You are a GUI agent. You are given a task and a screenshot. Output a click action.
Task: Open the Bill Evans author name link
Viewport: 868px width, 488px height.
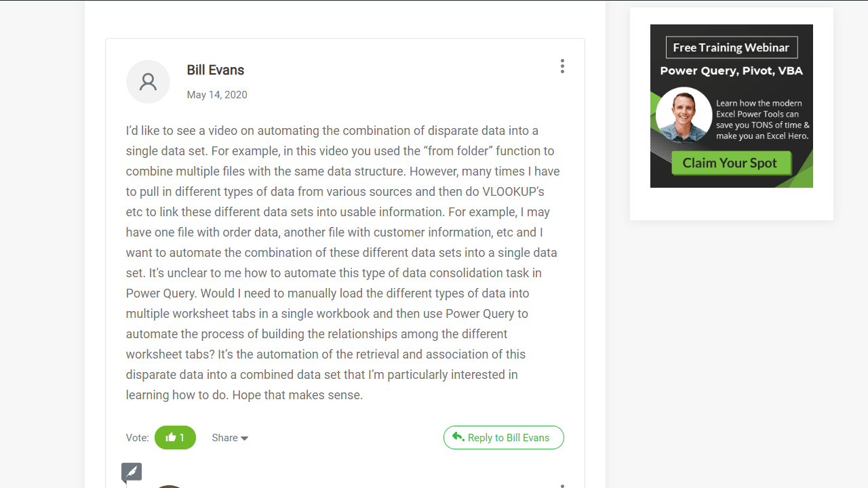(215, 70)
